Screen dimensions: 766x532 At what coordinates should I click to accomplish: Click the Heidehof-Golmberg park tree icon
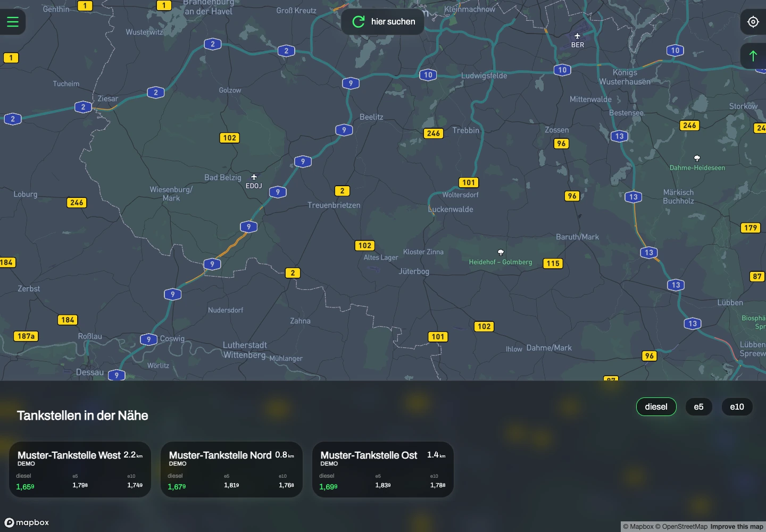tap(501, 253)
